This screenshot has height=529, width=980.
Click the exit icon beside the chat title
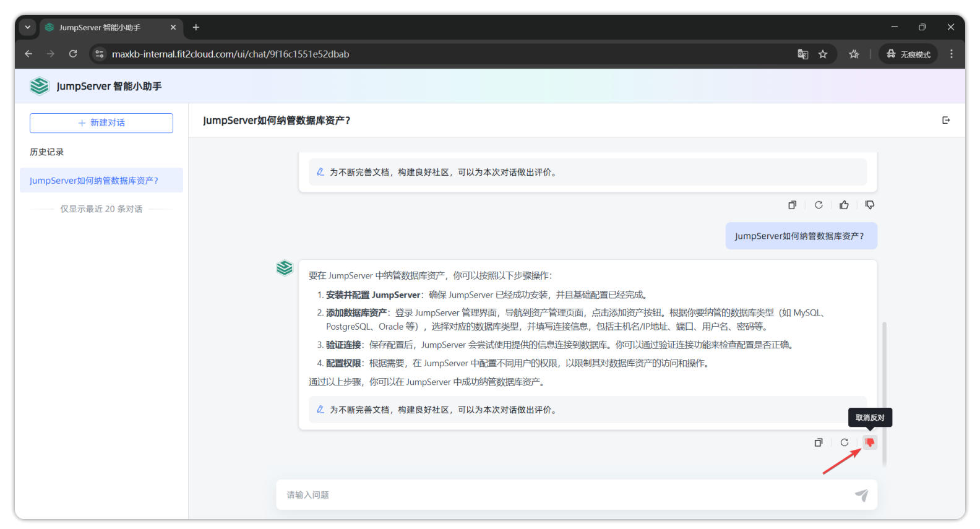click(946, 120)
